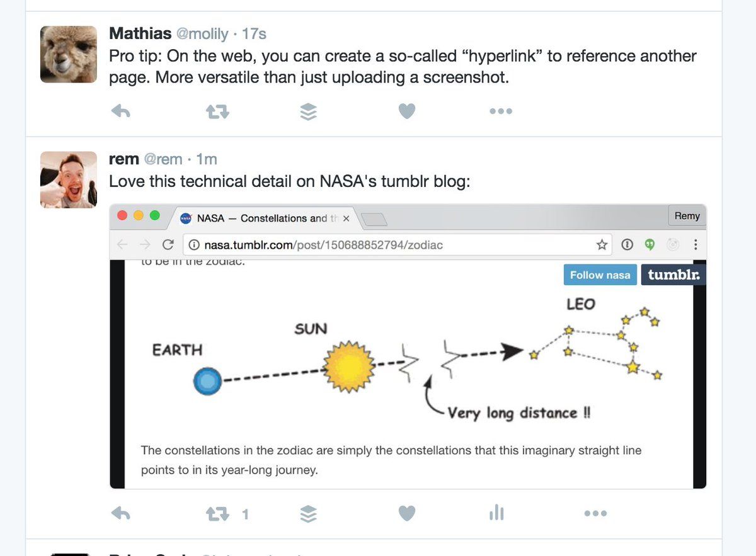756x556 pixels.
Task: Open the Chrome three-dot menu
Action: click(x=696, y=244)
